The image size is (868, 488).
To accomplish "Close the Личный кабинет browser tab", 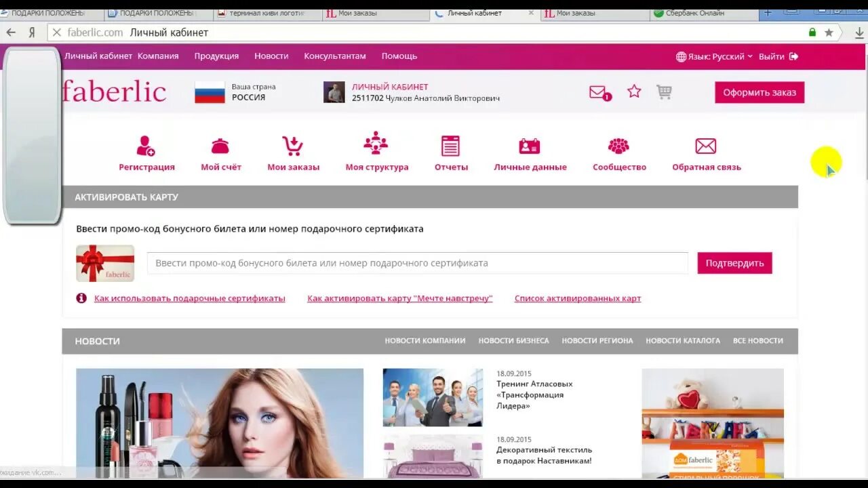I will point(531,13).
